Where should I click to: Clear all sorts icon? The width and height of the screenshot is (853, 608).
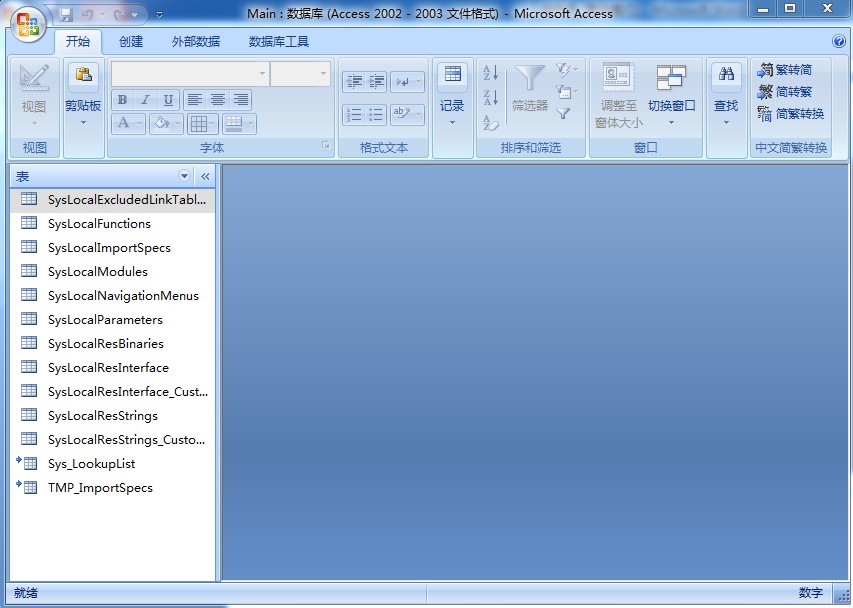(x=490, y=123)
